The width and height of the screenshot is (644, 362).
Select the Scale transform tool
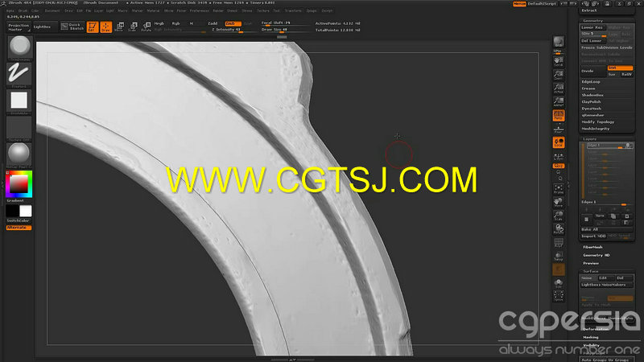point(132,27)
